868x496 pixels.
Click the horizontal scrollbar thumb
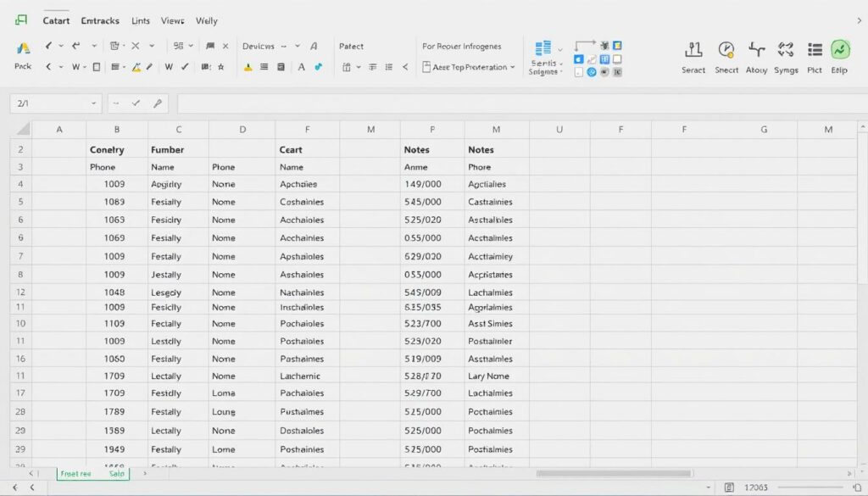(x=614, y=473)
